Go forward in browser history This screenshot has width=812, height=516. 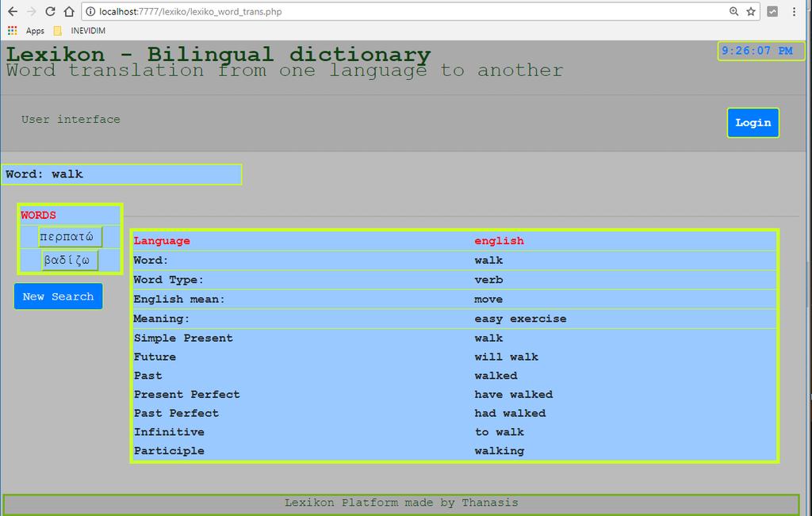[x=31, y=11]
